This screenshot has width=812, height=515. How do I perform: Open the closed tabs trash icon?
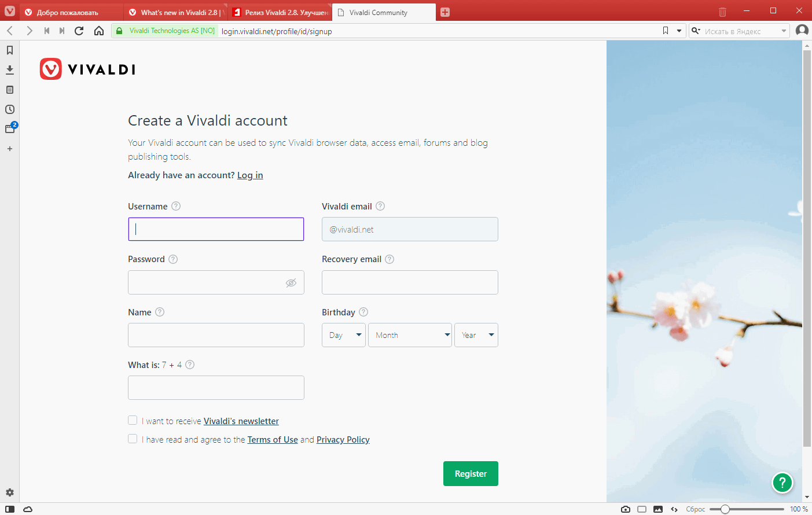[x=722, y=12]
